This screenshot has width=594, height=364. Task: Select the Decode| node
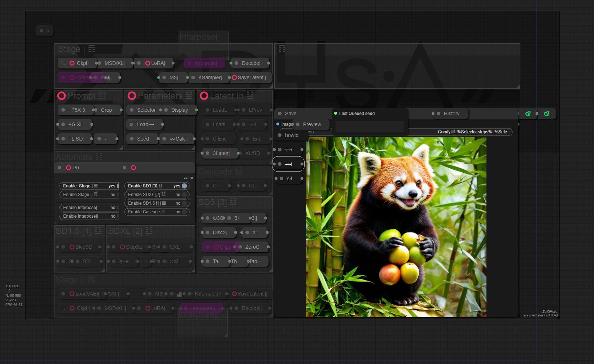click(251, 63)
